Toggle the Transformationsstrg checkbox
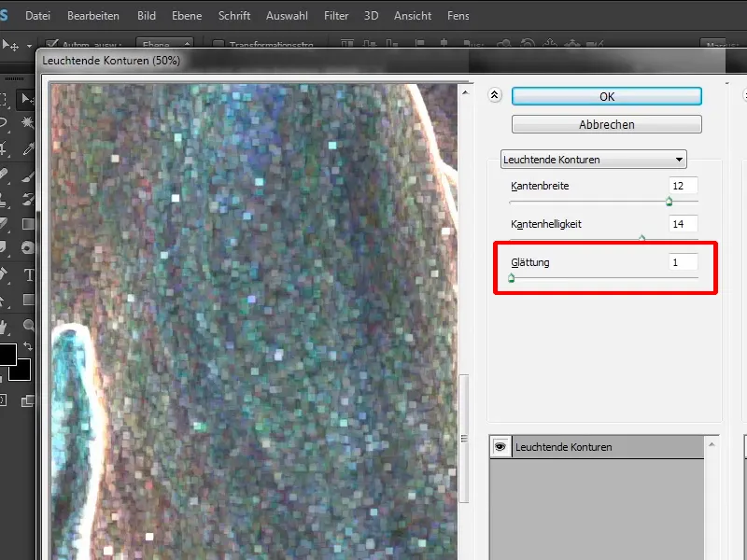 218,44
